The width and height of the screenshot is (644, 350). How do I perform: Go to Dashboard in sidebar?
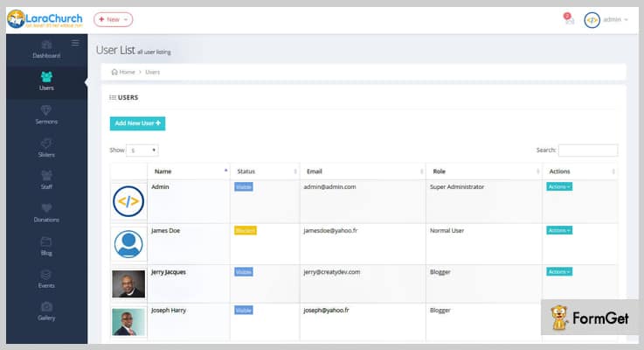(x=46, y=50)
